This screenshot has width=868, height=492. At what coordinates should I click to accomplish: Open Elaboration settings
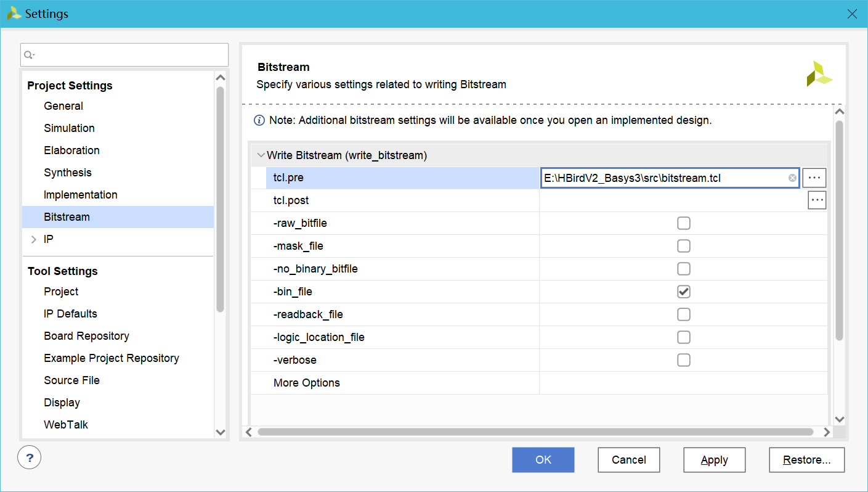(71, 150)
